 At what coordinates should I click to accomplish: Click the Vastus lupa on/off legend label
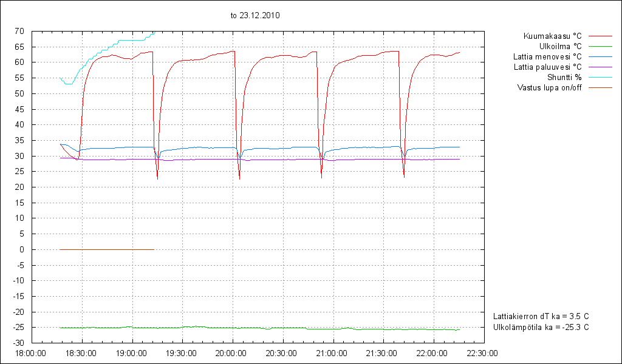point(549,87)
